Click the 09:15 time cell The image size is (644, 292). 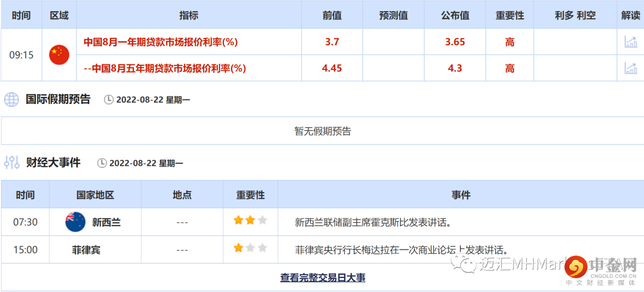coord(21,54)
